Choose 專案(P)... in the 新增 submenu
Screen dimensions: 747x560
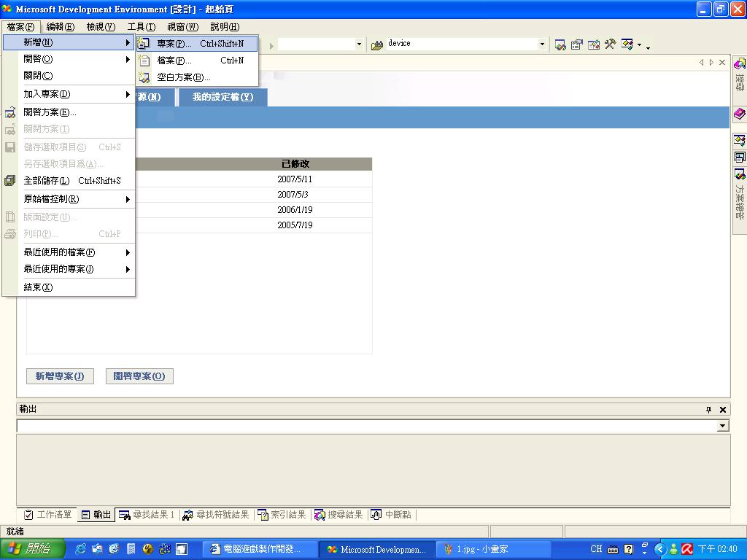click(x=197, y=44)
